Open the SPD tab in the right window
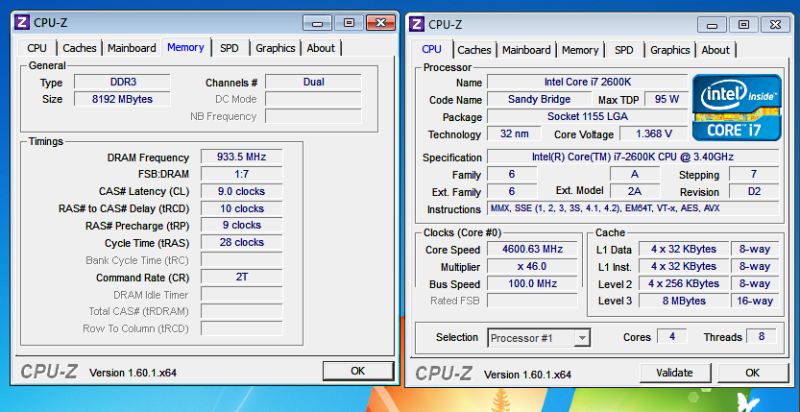Image resolution: width=800 pixels, height=412 pixels. click(623, 50)
